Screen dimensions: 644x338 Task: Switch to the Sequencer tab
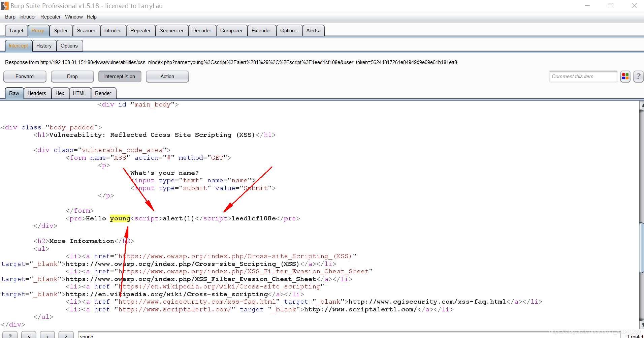click(171, 31)
